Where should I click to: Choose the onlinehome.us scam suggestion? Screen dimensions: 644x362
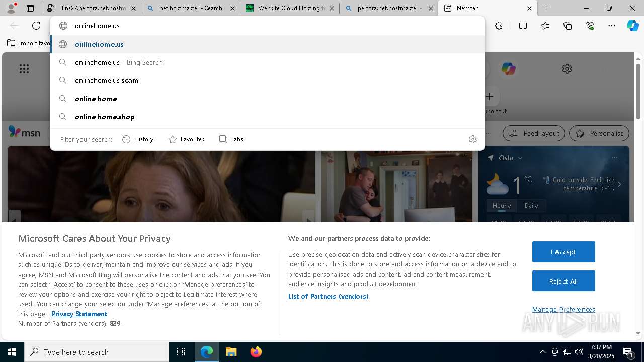click(268, 80)
